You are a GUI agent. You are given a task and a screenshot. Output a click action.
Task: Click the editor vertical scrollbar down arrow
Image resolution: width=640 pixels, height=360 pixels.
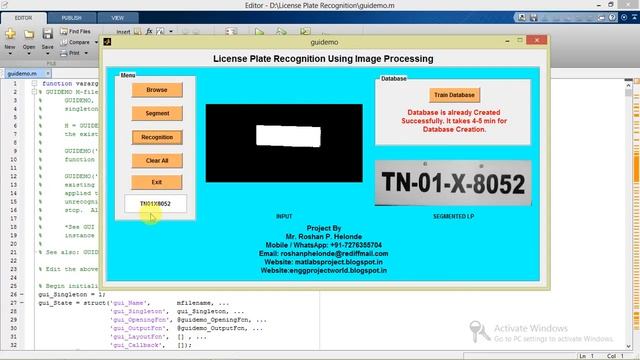point(628,347)
